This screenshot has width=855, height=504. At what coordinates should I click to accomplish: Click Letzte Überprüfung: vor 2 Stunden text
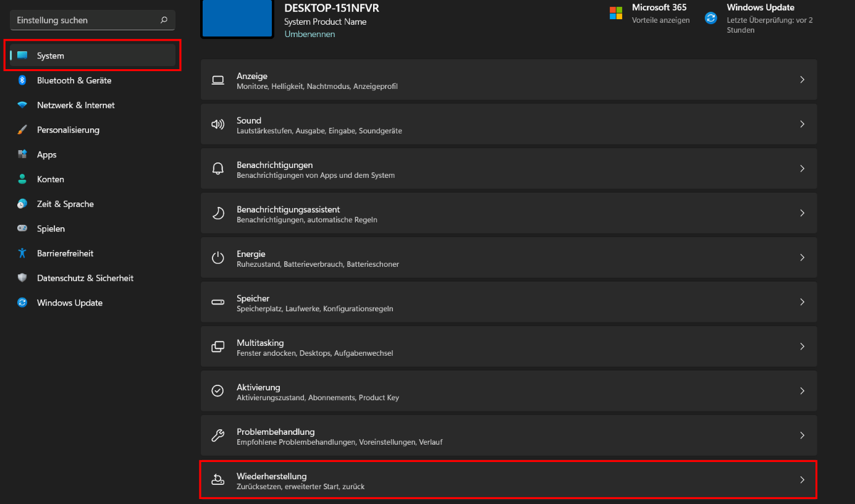click(770, 25)
